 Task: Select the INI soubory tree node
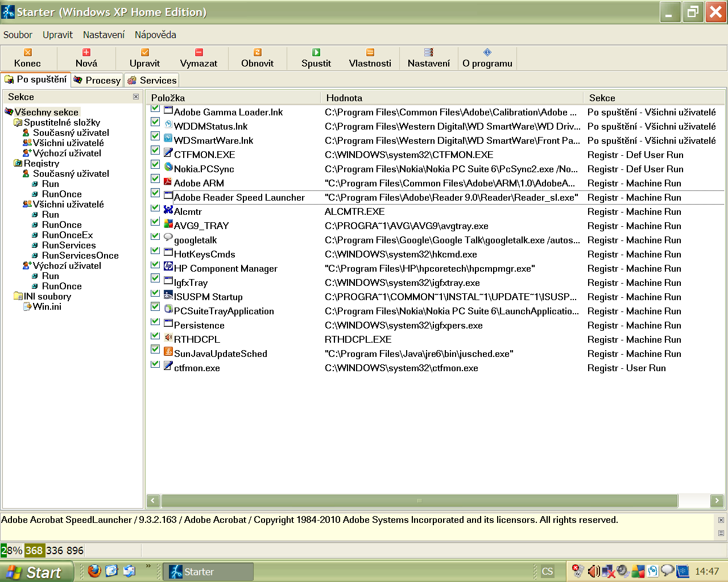click(47, 296)
